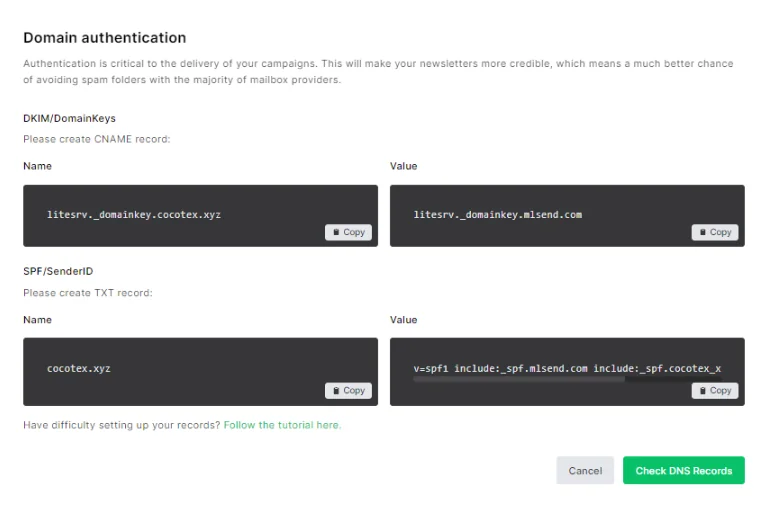Cancel the domain authentication dialog
Image resolution: width=763 pixels, height=505 pixels.
pyautogui.click(x=585, y=470)
